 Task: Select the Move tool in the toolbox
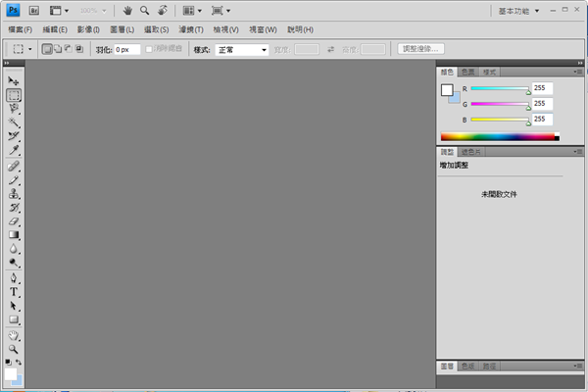tap(14, 81)
